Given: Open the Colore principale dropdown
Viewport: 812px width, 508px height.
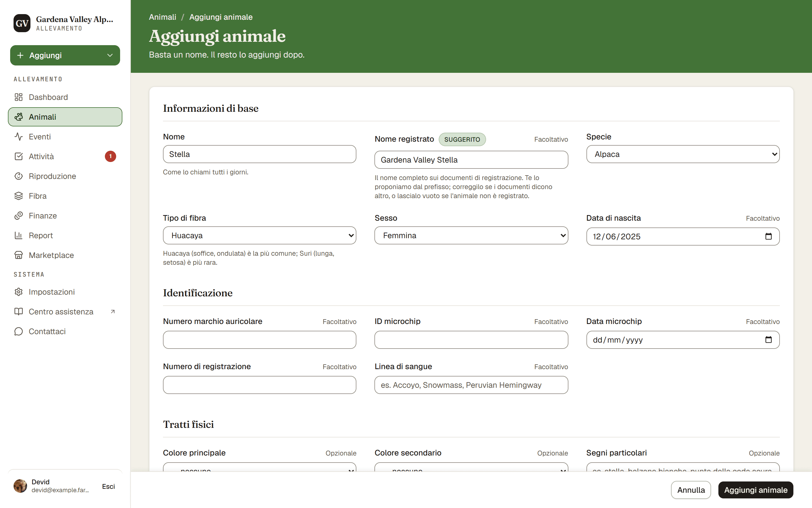Looking at the screenshot, I should (259, 467).
